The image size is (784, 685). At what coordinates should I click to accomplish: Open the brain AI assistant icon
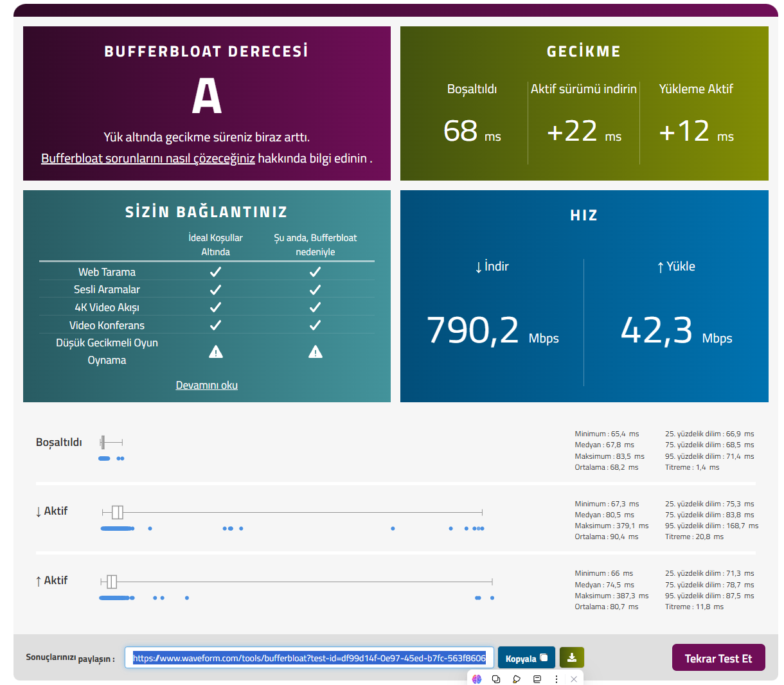(x=477, y=679)
